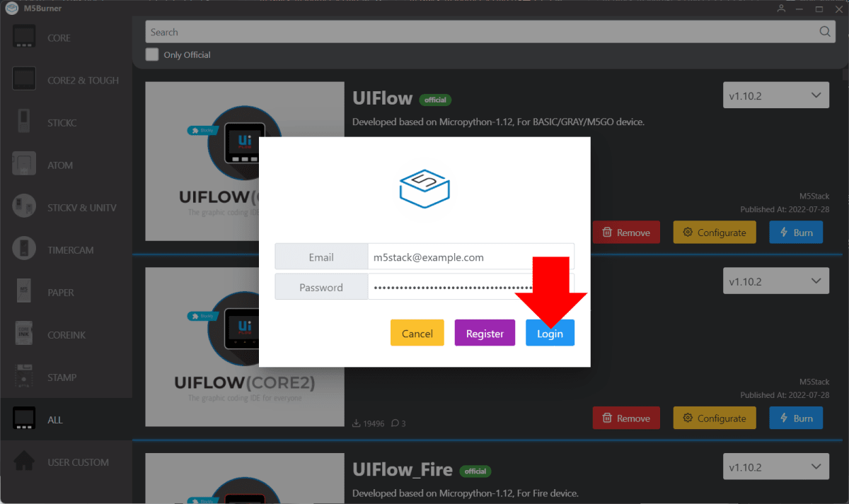Screen dimensions: 849x504
Task: Open the user account icon in title bar
Action: point(781,8)
